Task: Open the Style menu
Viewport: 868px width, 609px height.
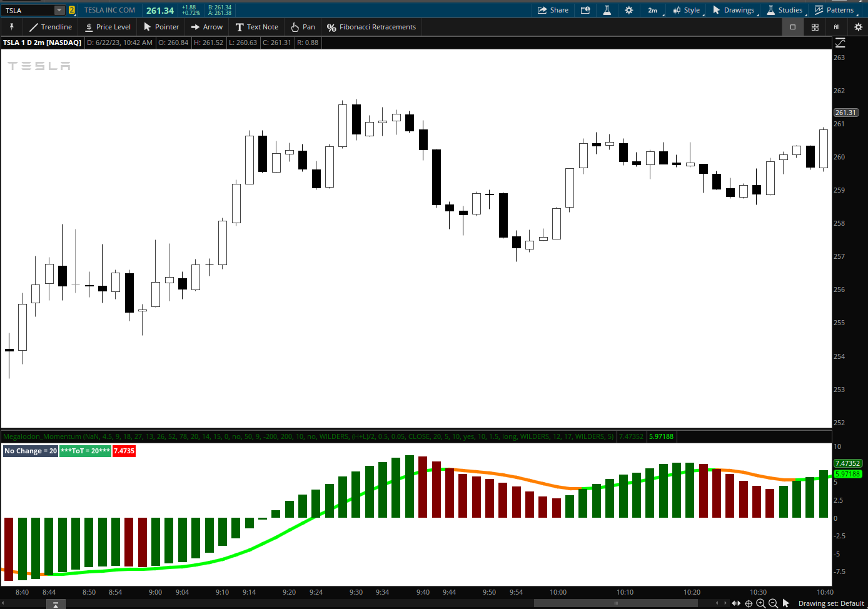Action: (x=686, y=10)
